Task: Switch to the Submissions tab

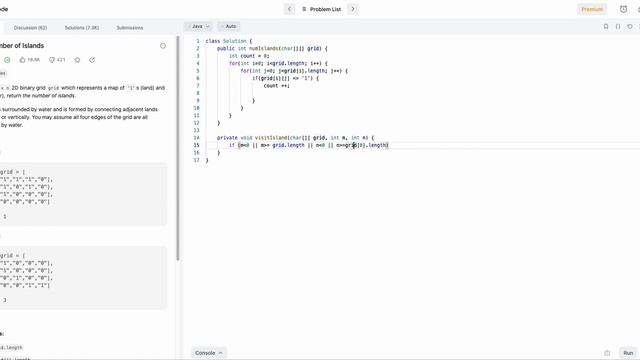Action: pyautogui.click(x=130, y=28)
